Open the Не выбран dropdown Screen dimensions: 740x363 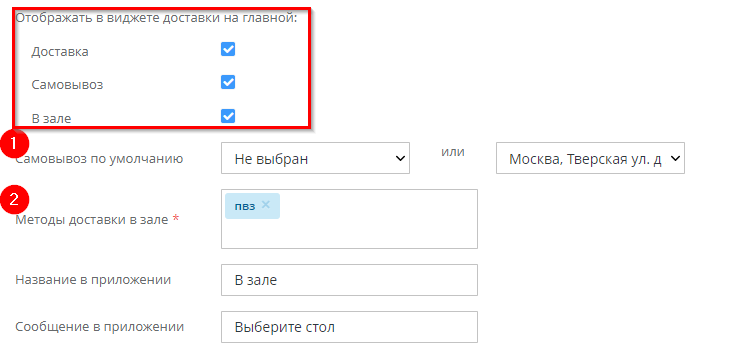pos(315,158)
